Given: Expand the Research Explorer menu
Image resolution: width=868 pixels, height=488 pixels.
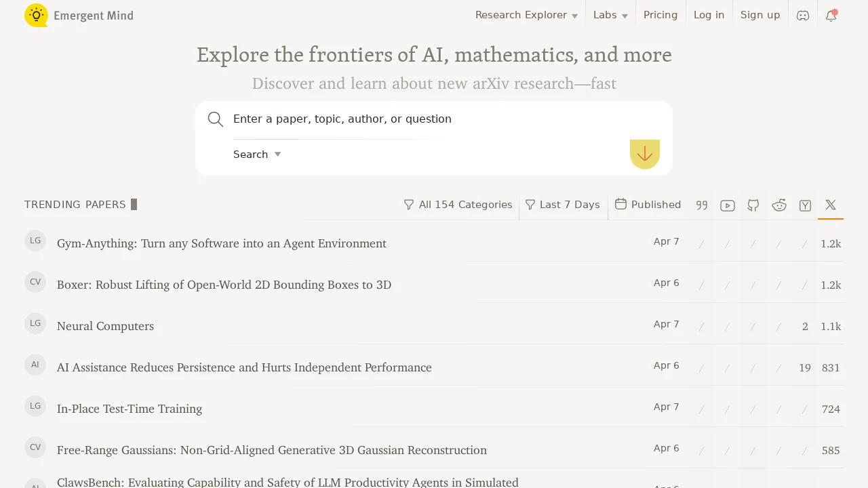Looking at the screenshot, I should (526, 14).
